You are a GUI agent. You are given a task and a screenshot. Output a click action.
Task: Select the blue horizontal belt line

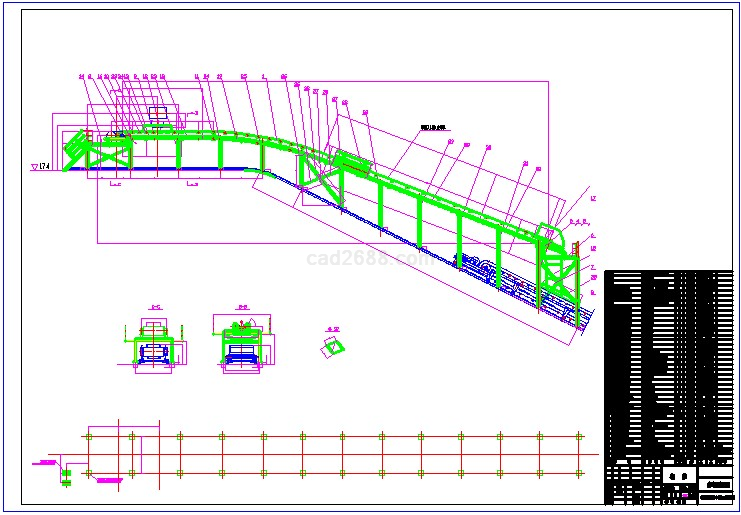(170, 169)
